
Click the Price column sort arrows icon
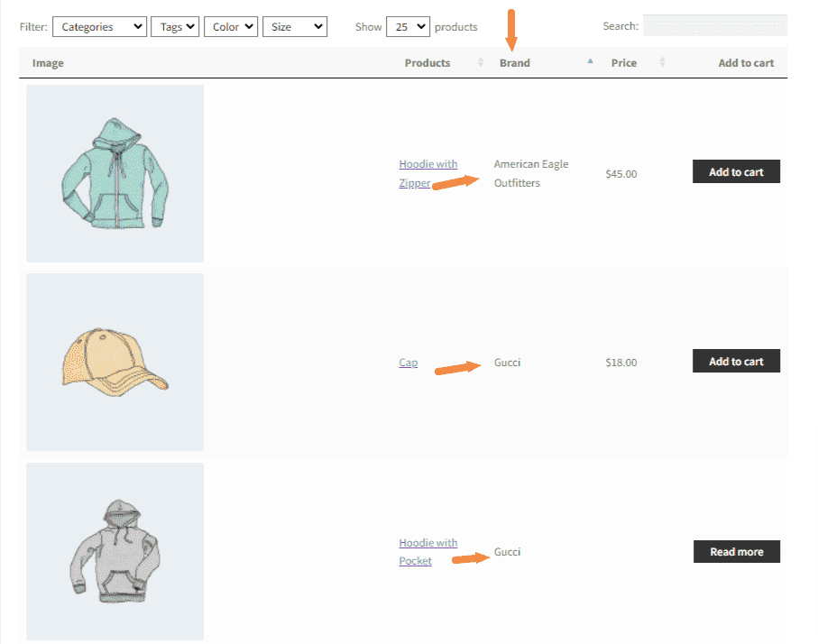[662, 62]
